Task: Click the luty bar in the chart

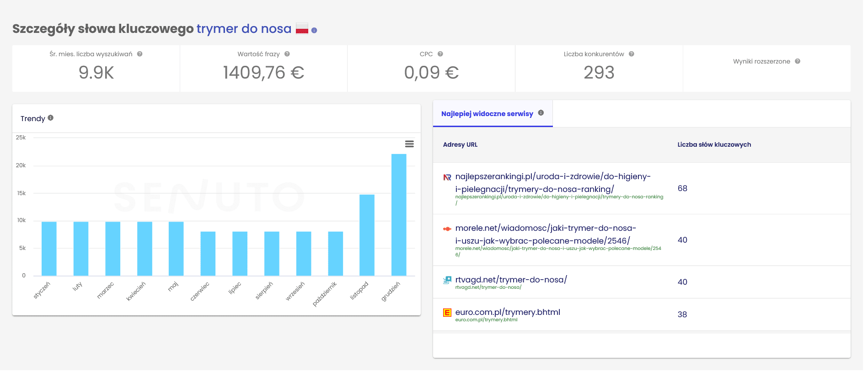Action: [x=81, y=249]
